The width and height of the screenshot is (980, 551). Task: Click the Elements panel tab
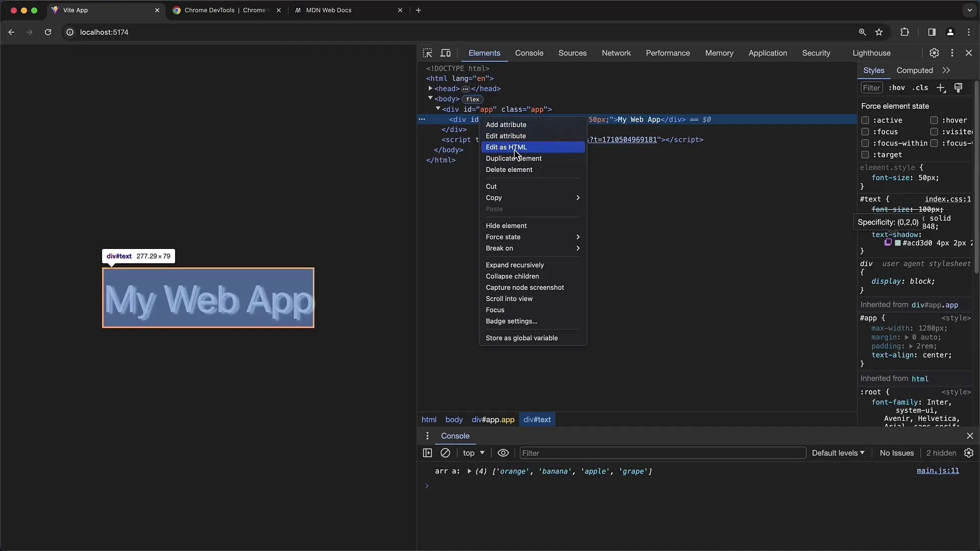pos(484,53)
